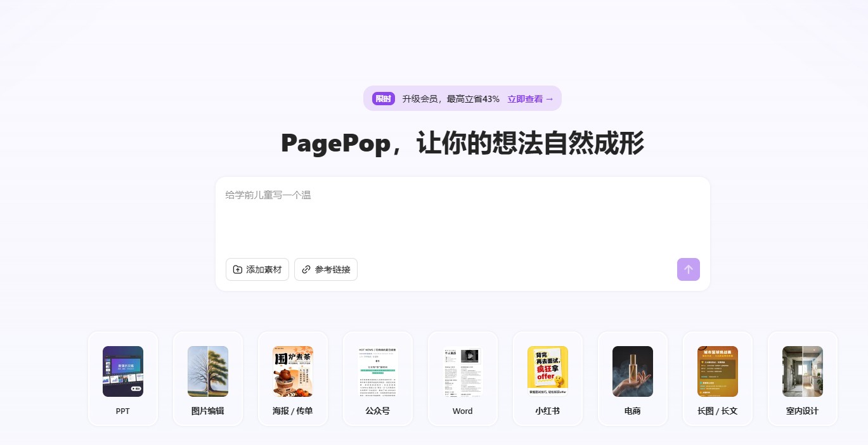868x445 pixels.
Task: Click the dark 电商 product thumbnail
Action: pyautogui.click(x=632, y=371)
